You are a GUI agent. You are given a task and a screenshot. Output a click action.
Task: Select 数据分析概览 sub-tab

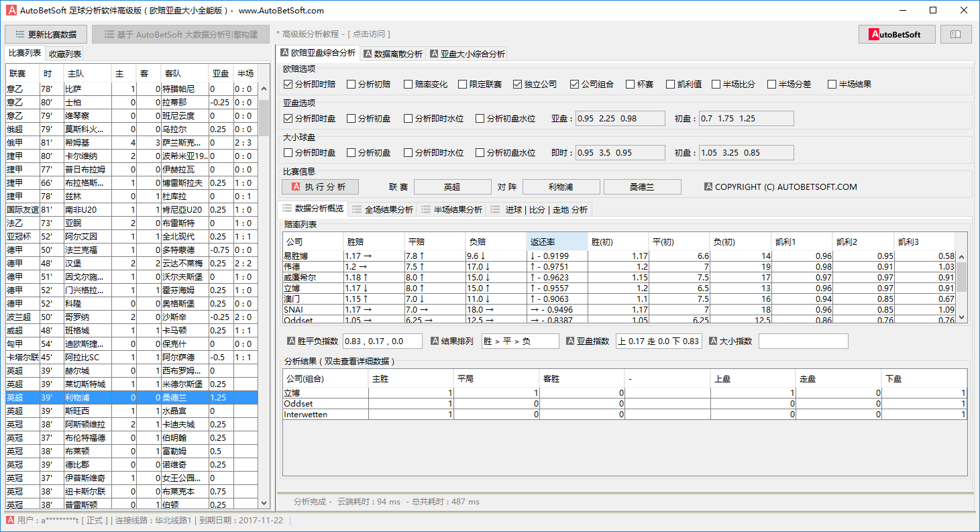click(x=313, y=209)
